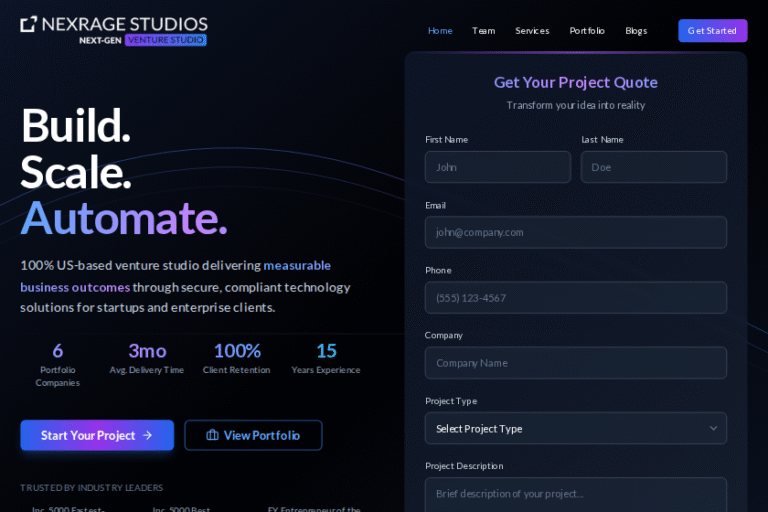Click the Nexrage Studios logo icon
This screenshot has width=768, height=512.
tap(29, 24)
